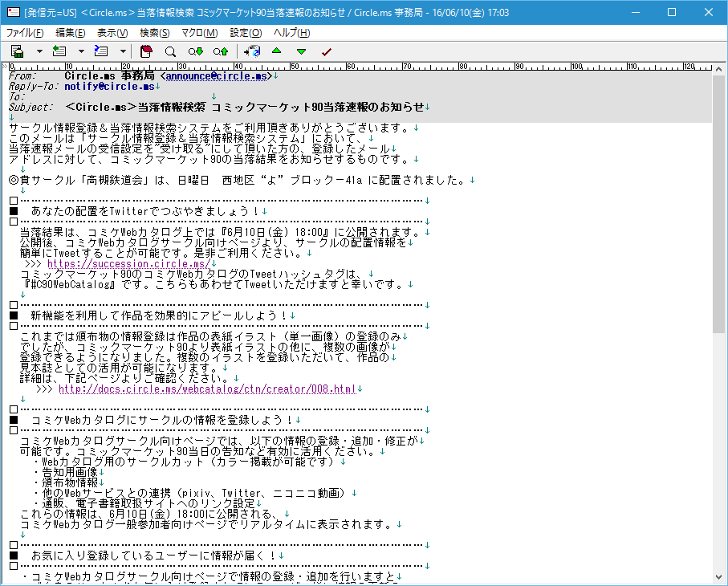
Task: Open the マクロ(M) menu
Action: 199,33
